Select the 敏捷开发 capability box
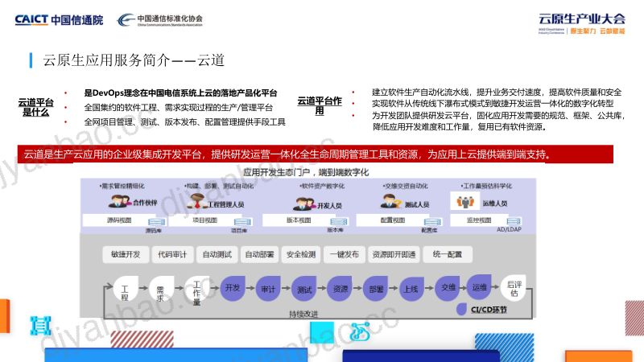The height and width of the screenshot is (362, 644). (x=126, y=254)
